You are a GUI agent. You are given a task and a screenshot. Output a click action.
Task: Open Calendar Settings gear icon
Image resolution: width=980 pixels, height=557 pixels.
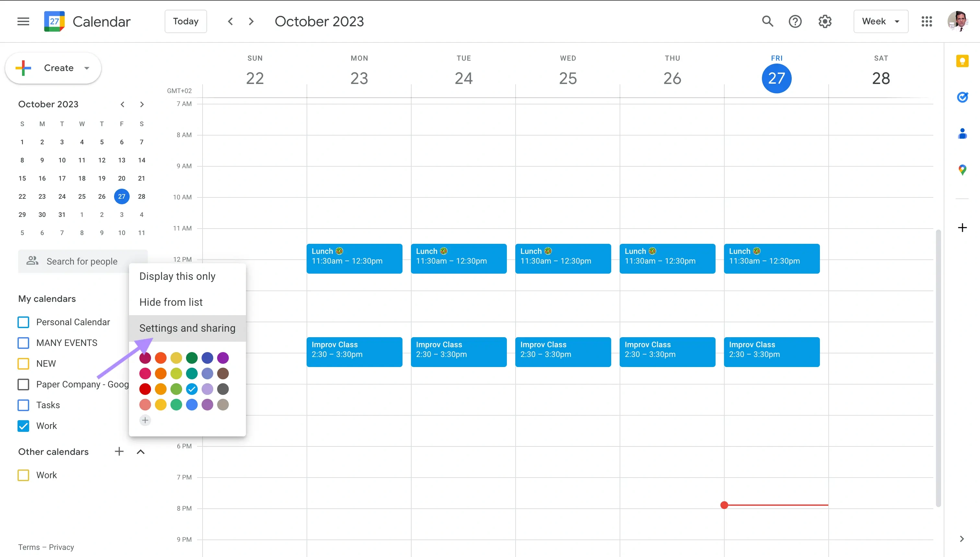824,21
